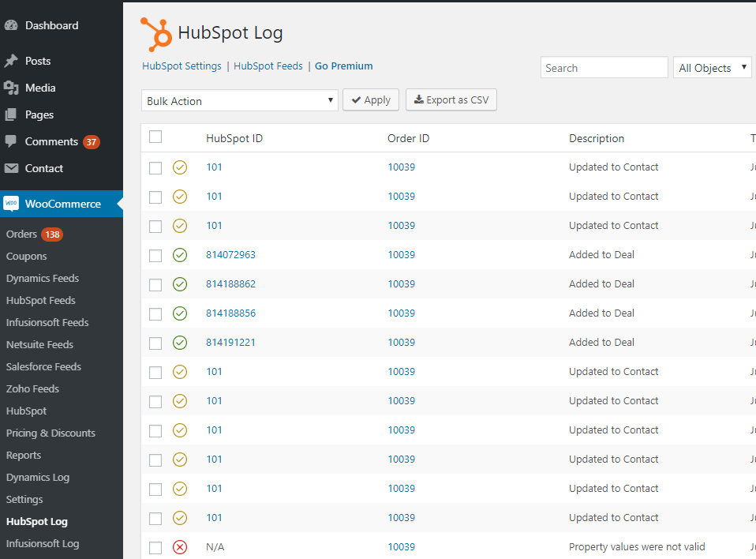This screenshot has width=756, height=559.
Task: Open Dynamics Feeds submenu item
Action: click(x=43, y=278)
